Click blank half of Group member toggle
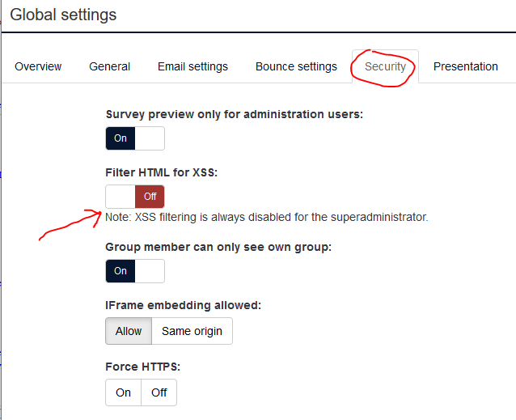 [x=150, y=271]
